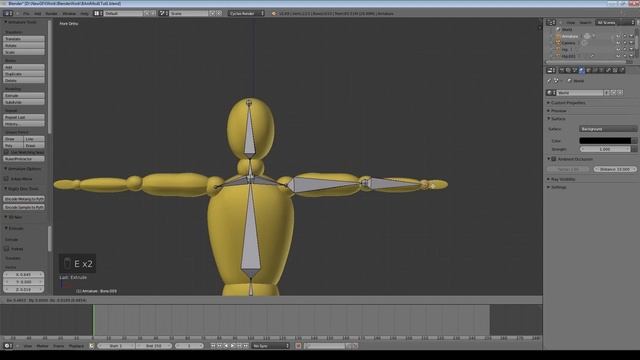
Task: Open the timeline editor type icon
Action: (x=8, y=346)
